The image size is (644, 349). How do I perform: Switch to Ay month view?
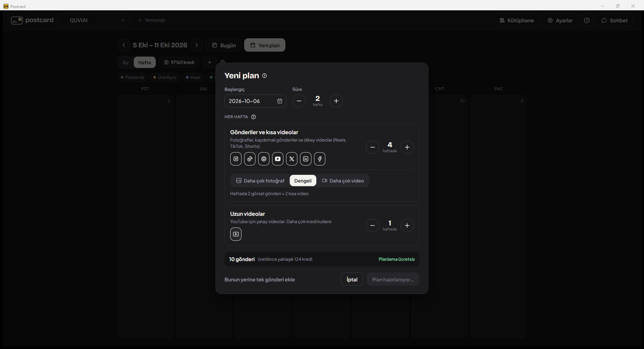pos(125,62)
